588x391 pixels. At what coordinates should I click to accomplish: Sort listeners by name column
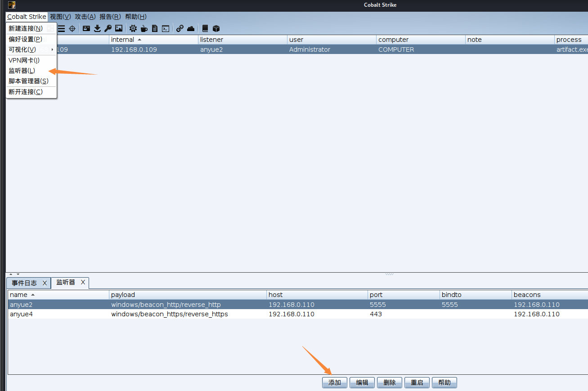coord(59,295)
